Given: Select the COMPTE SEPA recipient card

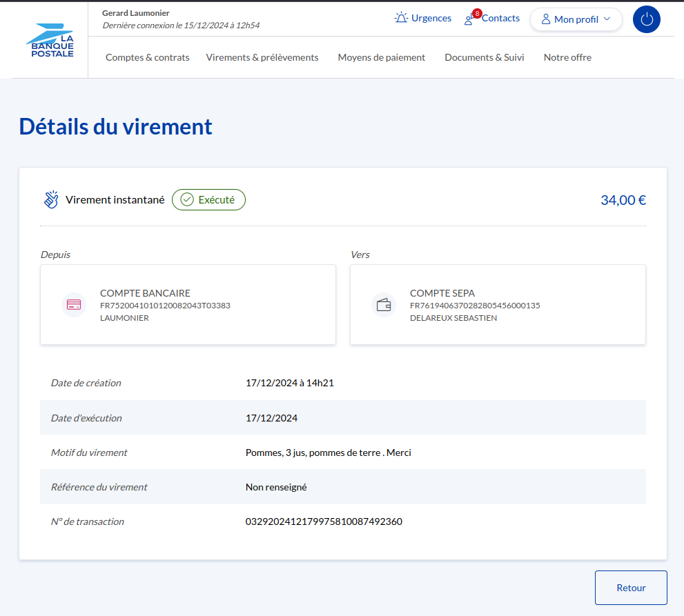Looking at the screenshot, I should point(498,304).
